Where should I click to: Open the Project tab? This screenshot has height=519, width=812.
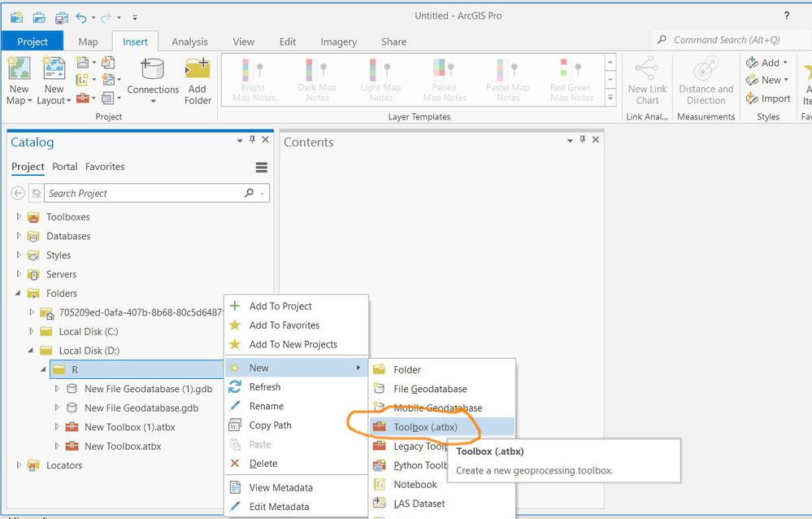pyautogui.click(x=33, y=41)
